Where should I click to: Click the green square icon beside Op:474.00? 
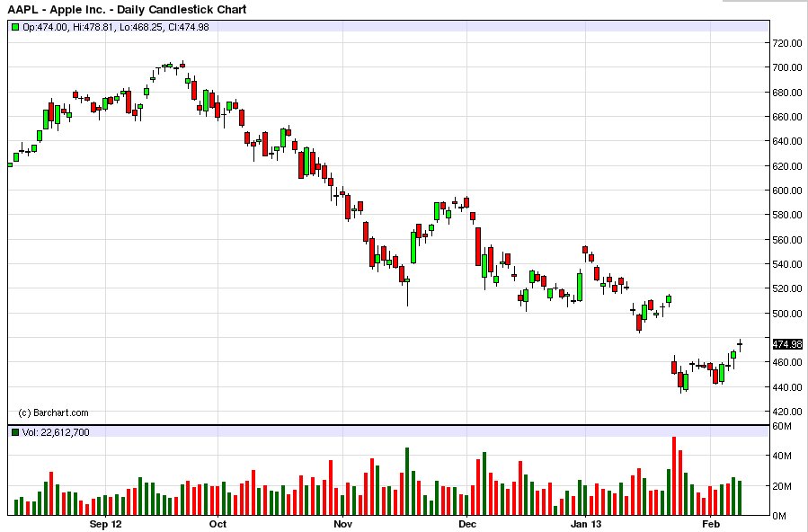[15, 27]
